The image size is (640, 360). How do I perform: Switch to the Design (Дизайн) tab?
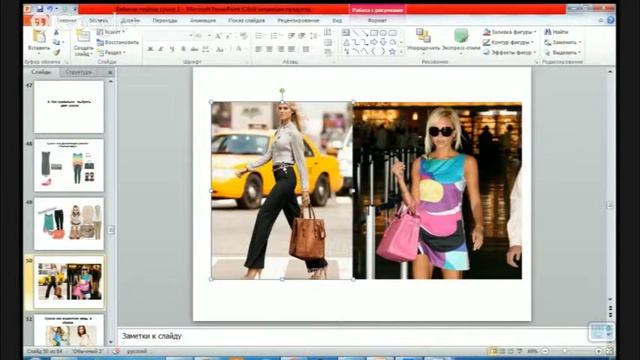130,20
